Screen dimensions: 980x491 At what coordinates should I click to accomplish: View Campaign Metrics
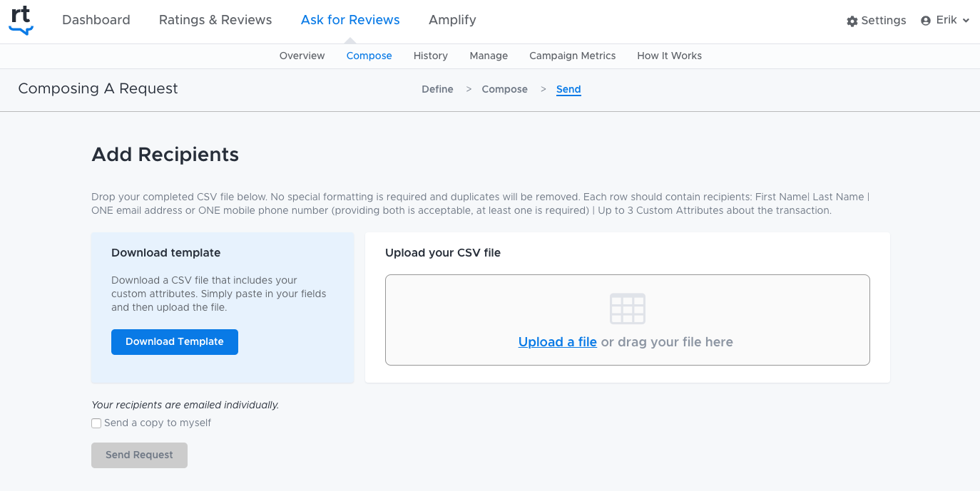pos(573,56)
